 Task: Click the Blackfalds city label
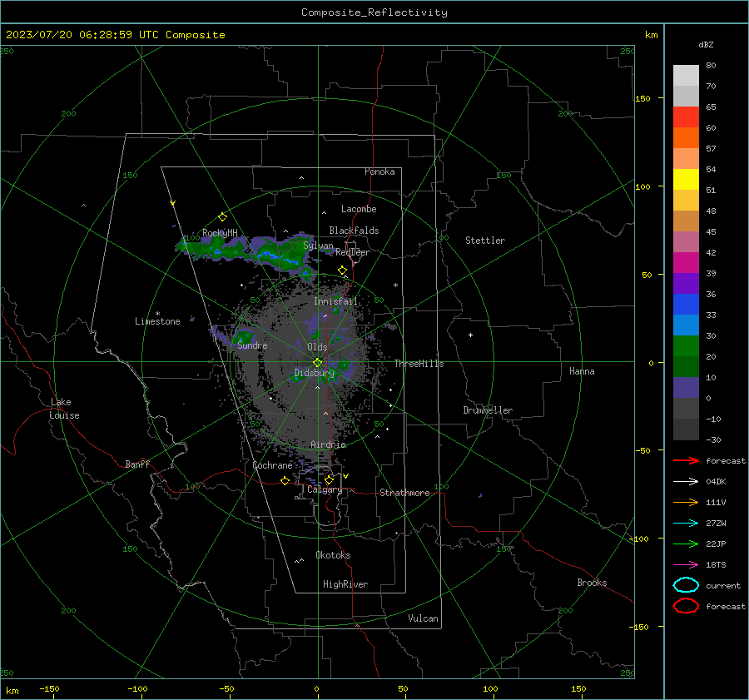point(354,231)
